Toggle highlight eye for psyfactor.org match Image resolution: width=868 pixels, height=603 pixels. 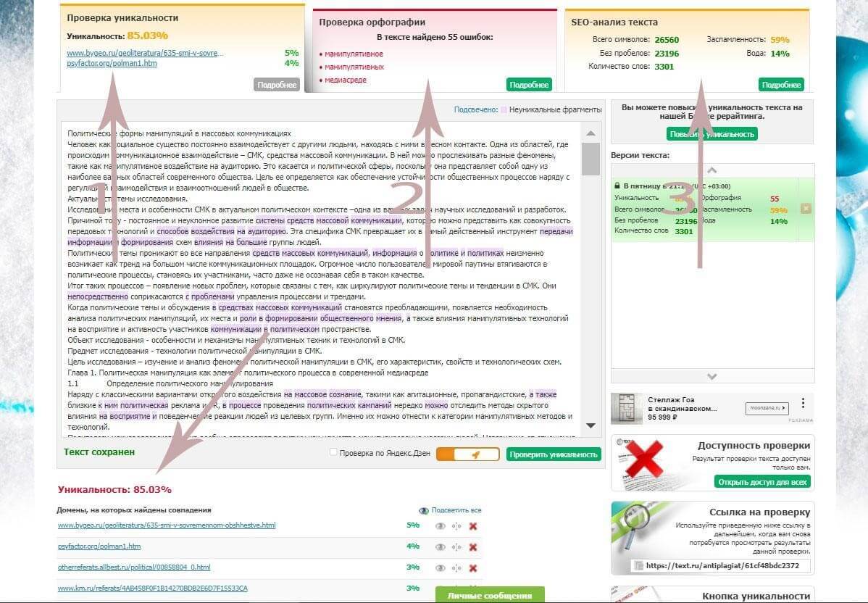pos(440,547)
